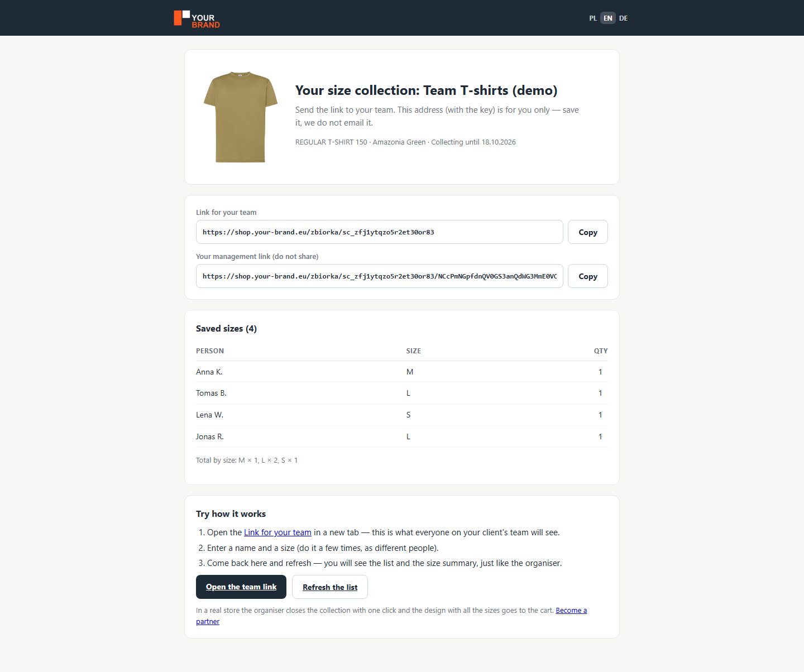The width and height of the screenshot is (804, 672).
Task: Open the 'Become a partner' link
Action: (x=571, y=611)
